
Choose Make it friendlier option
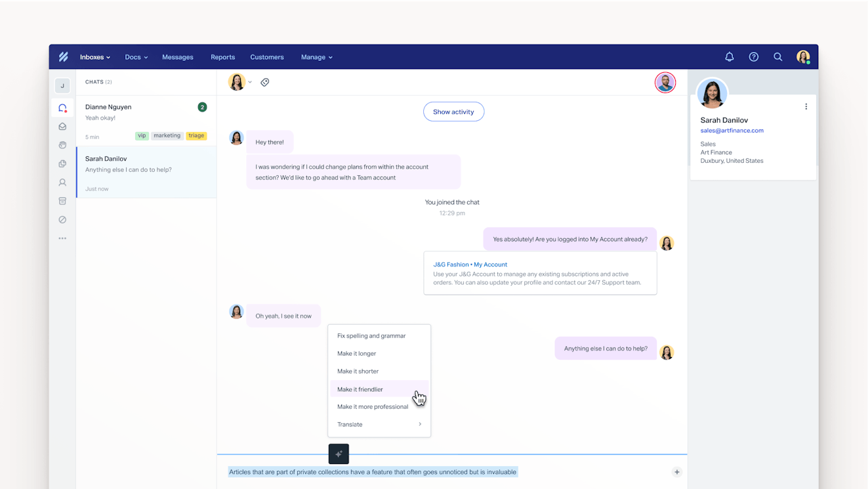click(x=360, y=389)
